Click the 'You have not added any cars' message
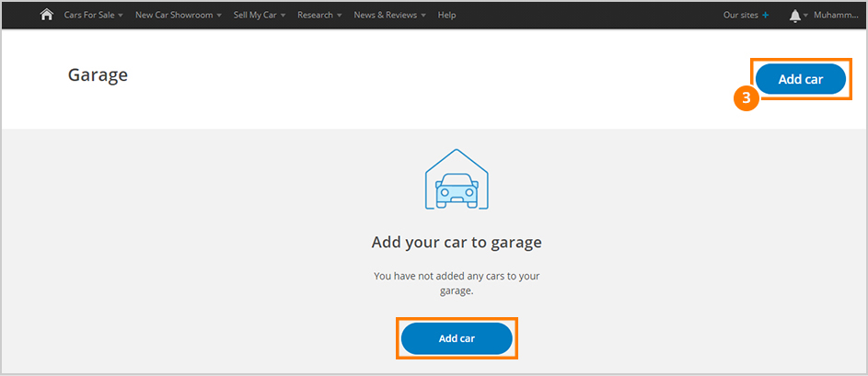This screenshot has height=376, width=868. click(457, 282)
